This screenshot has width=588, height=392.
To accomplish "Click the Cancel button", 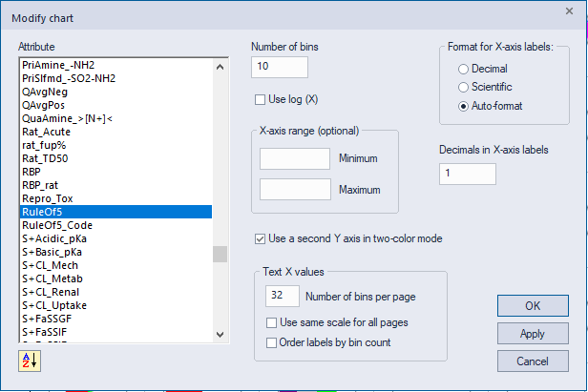I will [533, 361].
